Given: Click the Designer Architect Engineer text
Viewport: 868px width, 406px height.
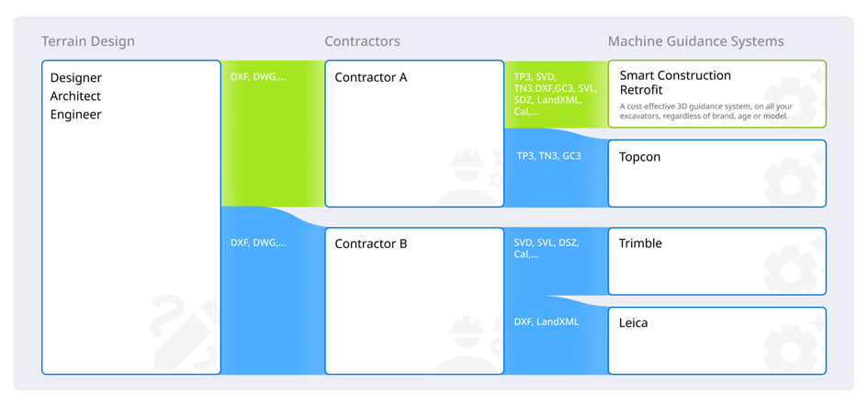Looking at the screenshot, I should click(76, 96).
